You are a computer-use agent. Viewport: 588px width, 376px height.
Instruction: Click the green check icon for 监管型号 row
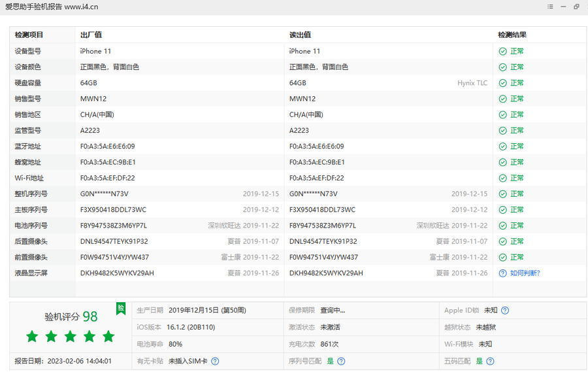coord(503,131)
